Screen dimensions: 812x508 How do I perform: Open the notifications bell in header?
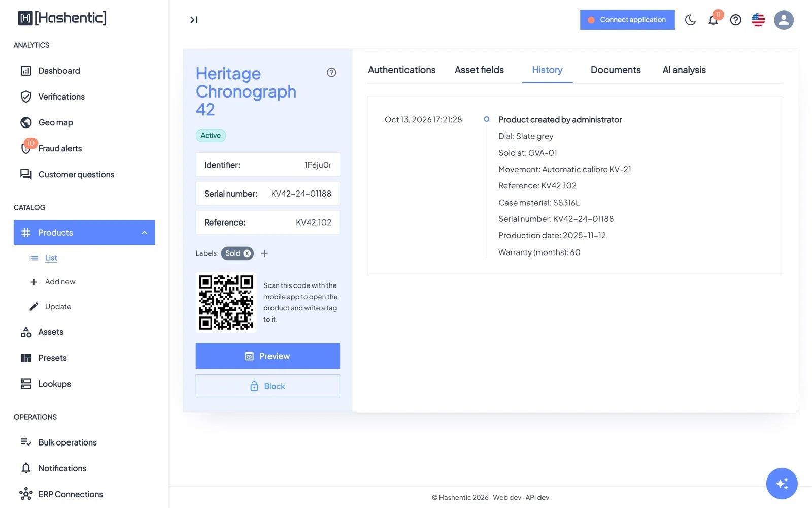(713, 20)
